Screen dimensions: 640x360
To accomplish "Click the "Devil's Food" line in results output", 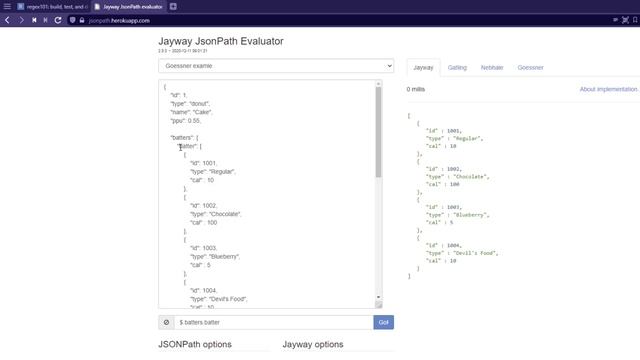I will [x=462, y=253].
